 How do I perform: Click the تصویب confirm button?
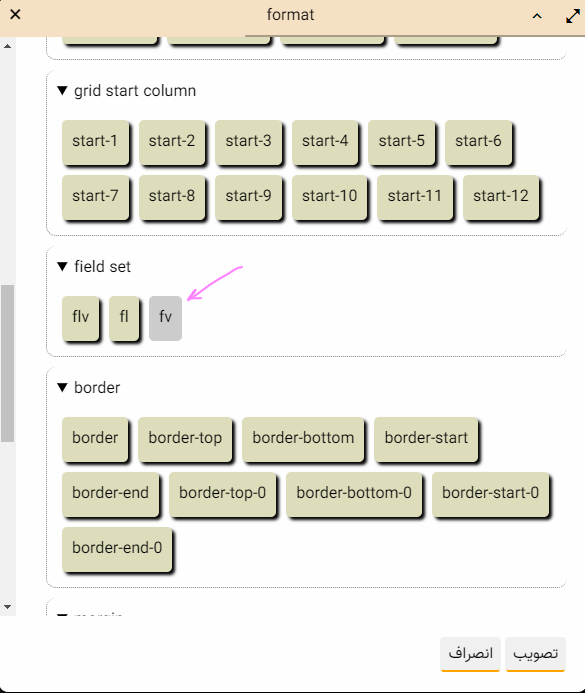(536, 654)
